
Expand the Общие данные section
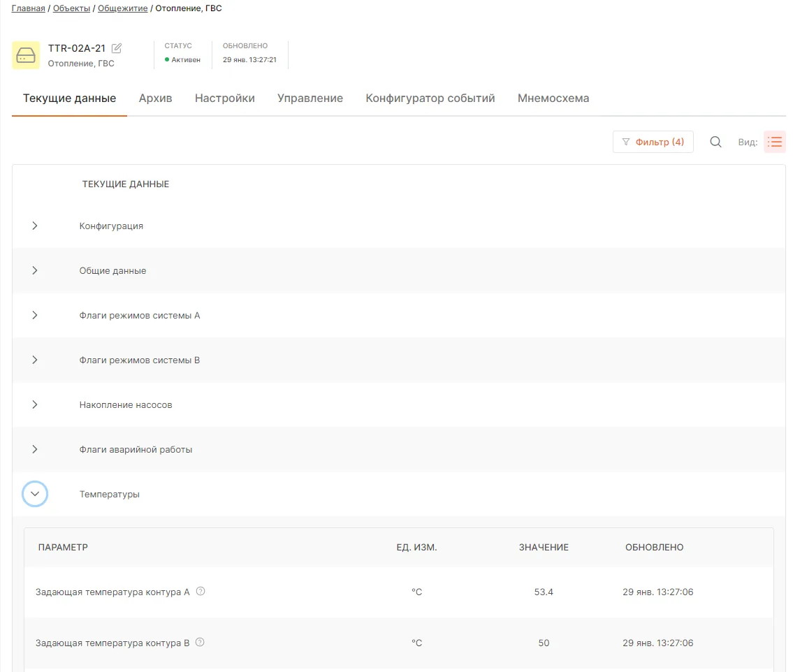tap(35, 270)
